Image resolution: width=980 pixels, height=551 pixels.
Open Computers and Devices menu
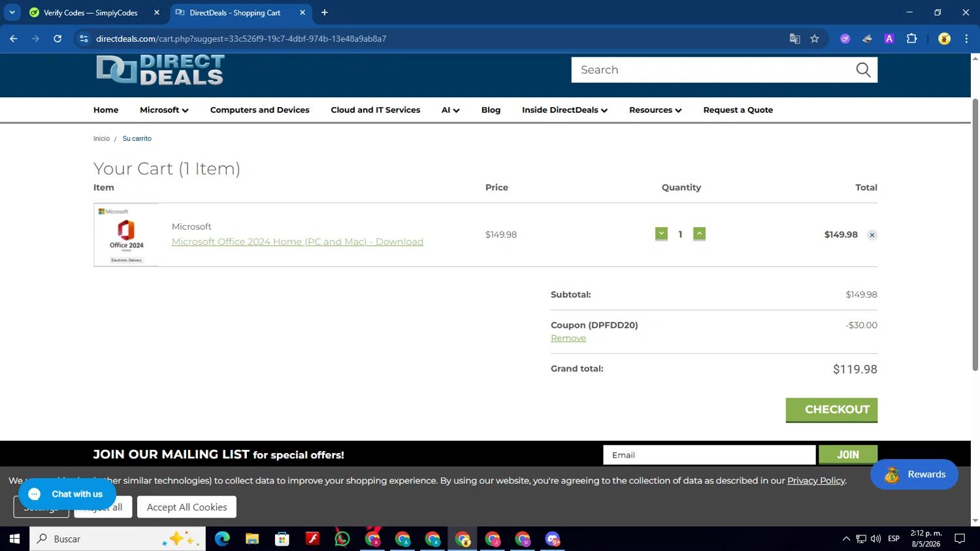pos(260,110)
